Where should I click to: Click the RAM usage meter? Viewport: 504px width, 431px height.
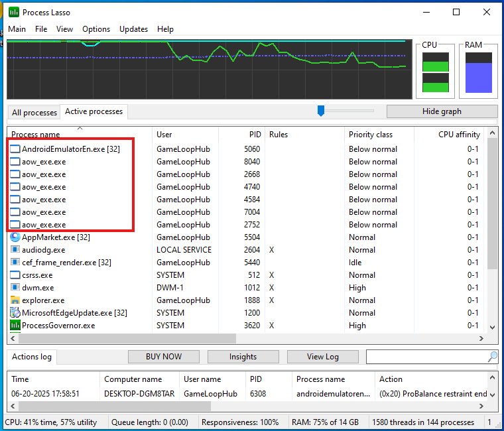coord(479,72)
